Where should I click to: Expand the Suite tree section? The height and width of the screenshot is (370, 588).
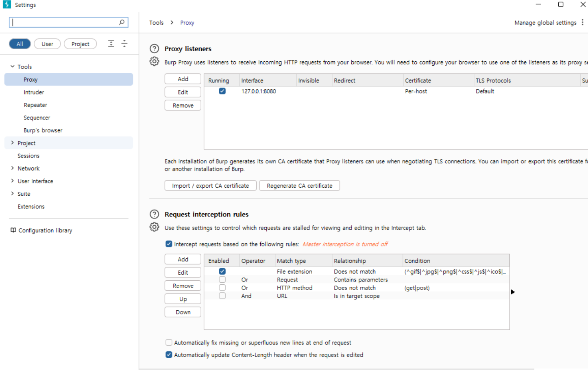[13, 193]
